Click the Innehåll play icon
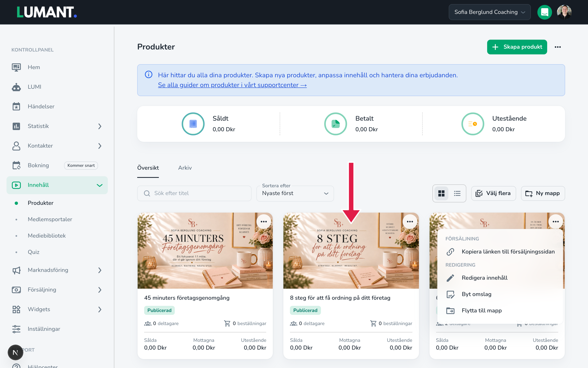The height and width of the screenshot is (368, 588). (x=16, y=185)
